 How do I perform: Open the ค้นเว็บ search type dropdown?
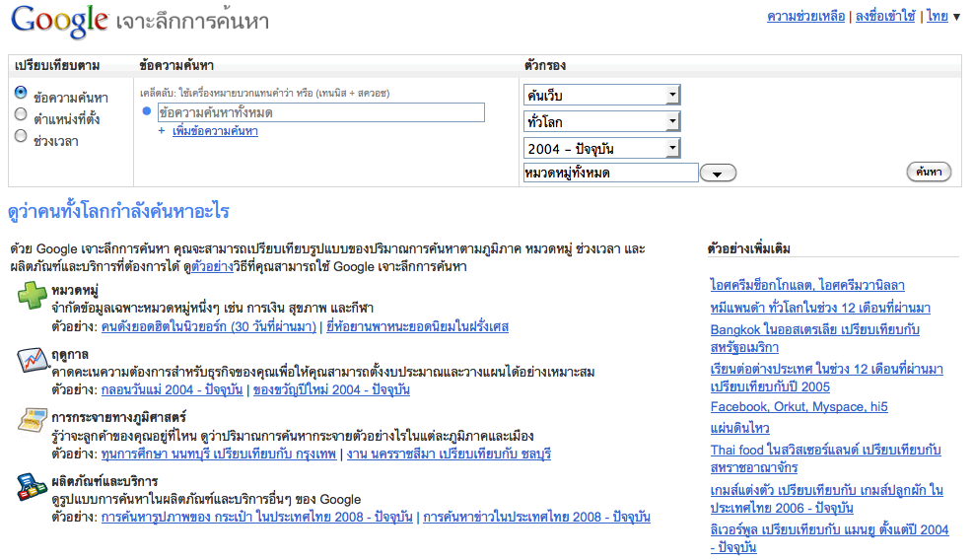click(x=601, y=95)
